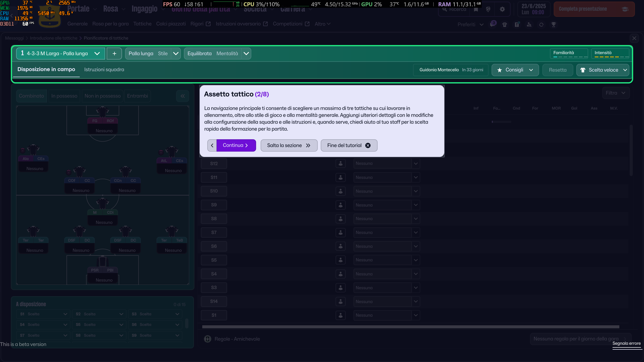Select the Combinato view toggle

[x=31, y=96]
